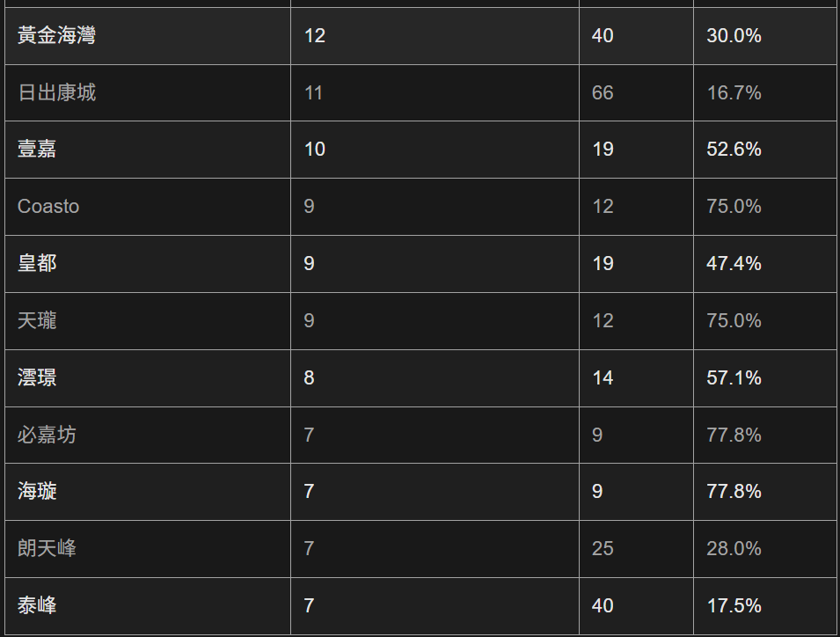Click the 泰峰 estate name

click(x=37, y=605)
